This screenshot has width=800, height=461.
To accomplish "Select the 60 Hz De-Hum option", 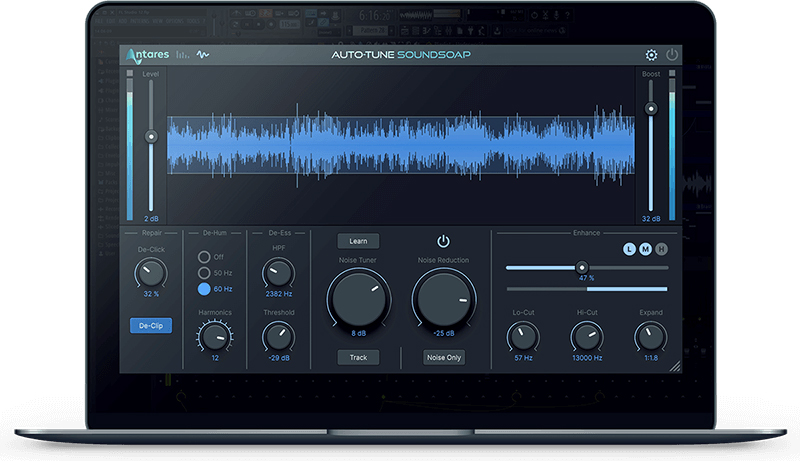I will [204, 289].
